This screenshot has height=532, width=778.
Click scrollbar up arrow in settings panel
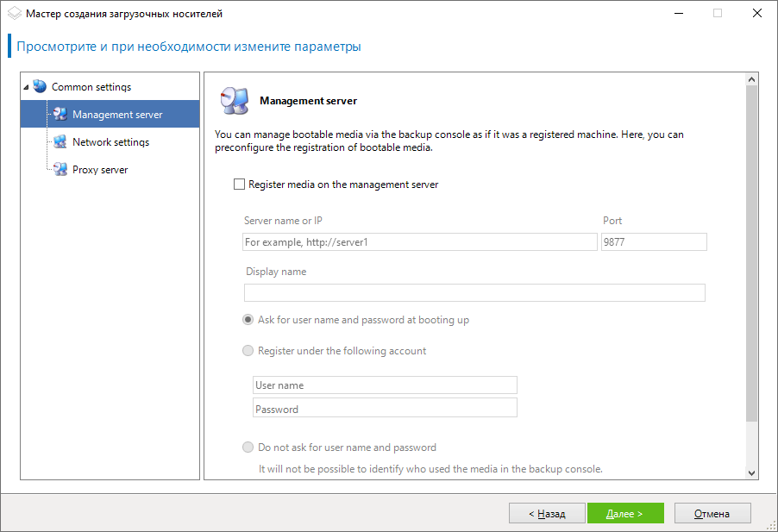coord(750,79)
